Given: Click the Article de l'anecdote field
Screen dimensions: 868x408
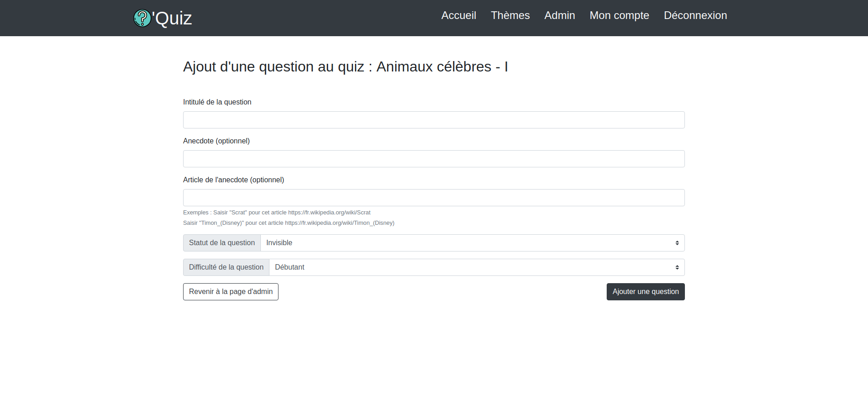Looking at the screenshot, I should (x=434, y=198).
